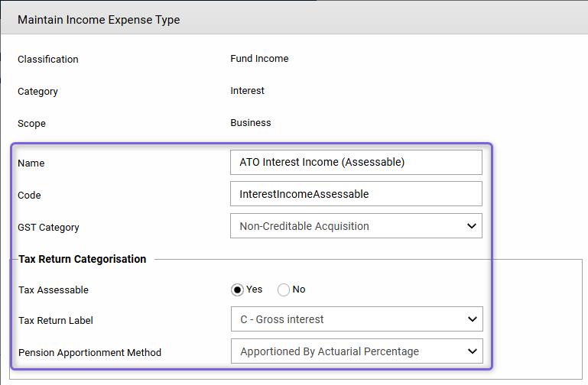Open the Tax Return Label dropdown
The height and width of the screenshot is (385, 588).
[356, 319]
